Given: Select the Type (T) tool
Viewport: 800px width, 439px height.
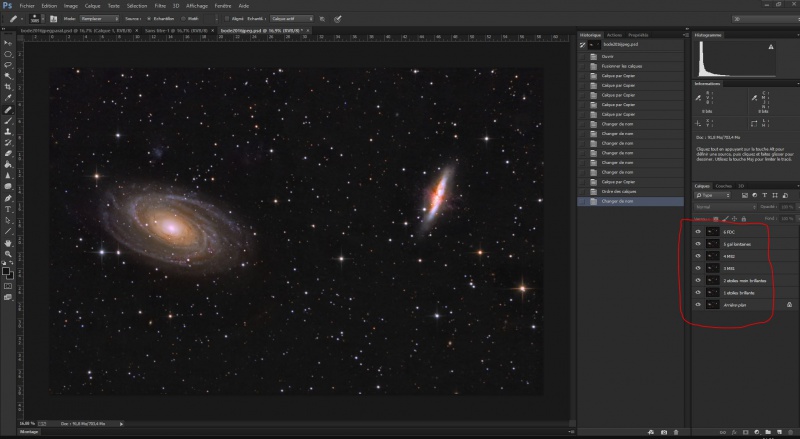Looking at the screenshot, I should click(x=8, y=208).
